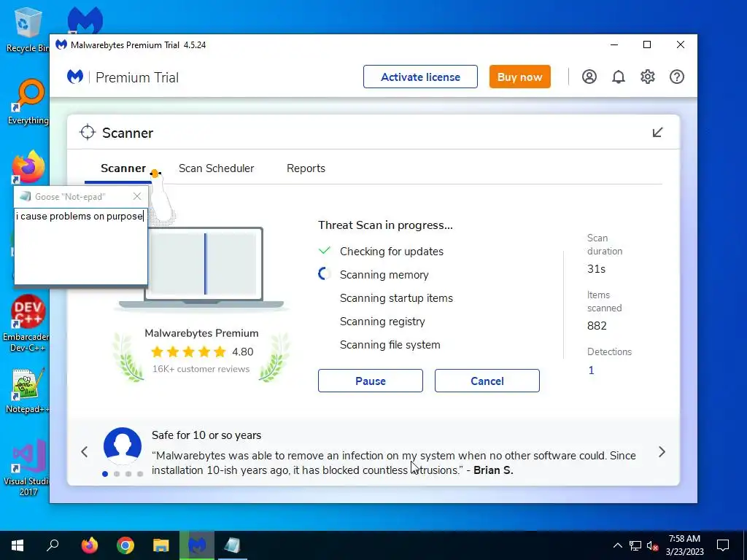Image resolution: width=747 pixels, height=560 pixels.
Task: Click 'Scanning startup items' text
Action: point(396,298)
